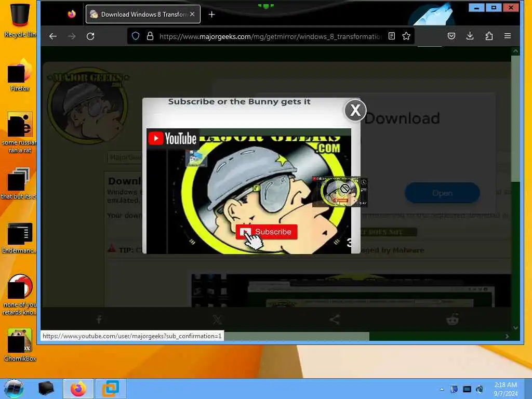The height and width of the screenshot is (399, 532).
Task: Expand hidden system tray icons arrow
Action: (442, 389)
